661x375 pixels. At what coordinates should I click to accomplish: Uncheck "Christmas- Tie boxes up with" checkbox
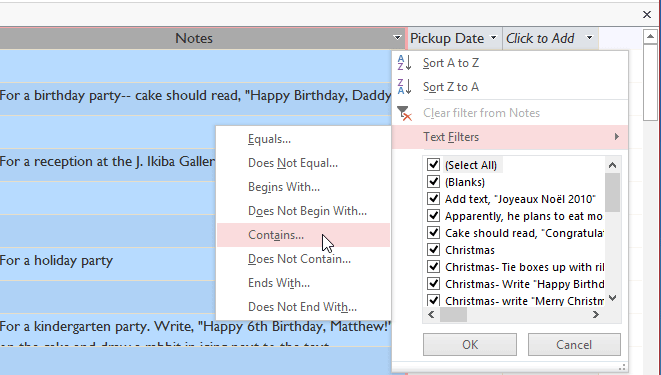(433, 267)
